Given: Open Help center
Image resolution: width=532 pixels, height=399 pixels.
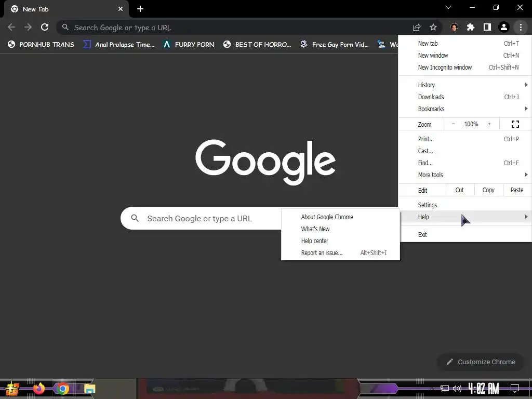Looking at the screenshot, I should click(341, 241).
